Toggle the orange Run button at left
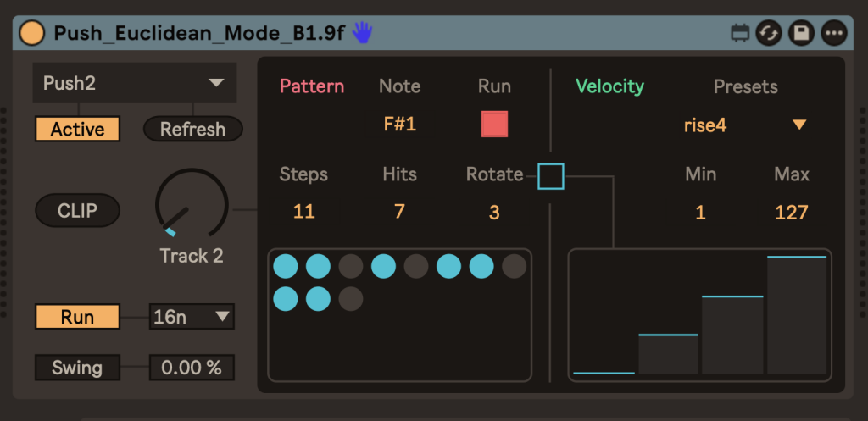Viewport: 868px width, 421px height. tap(77, 318)
